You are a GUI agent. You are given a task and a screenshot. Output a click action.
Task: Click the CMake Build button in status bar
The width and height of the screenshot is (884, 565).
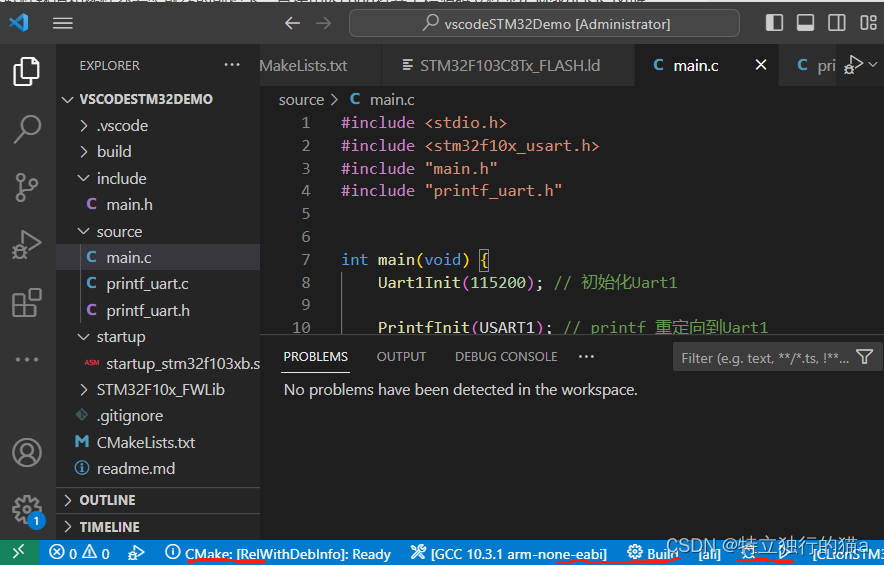coord(652,553)
